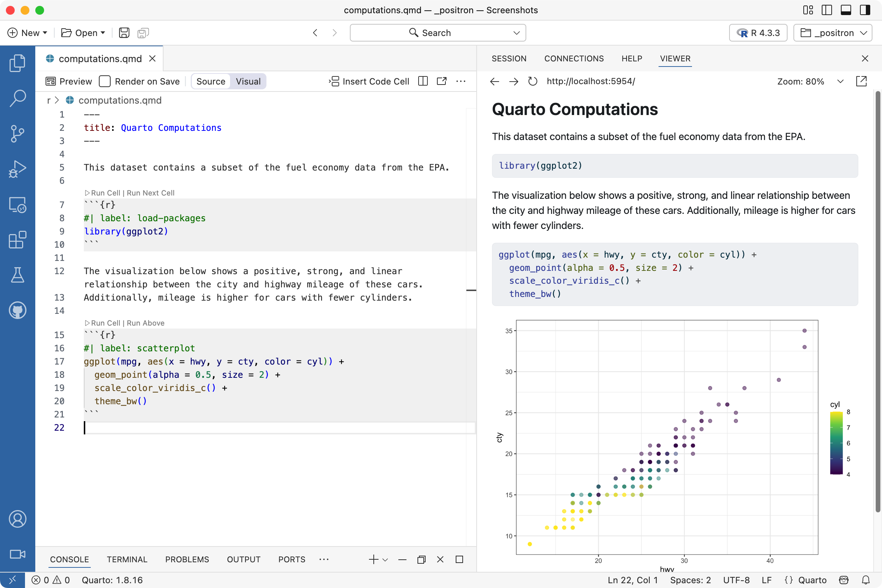Switch to the HELP tab

(x=631, y=58)
